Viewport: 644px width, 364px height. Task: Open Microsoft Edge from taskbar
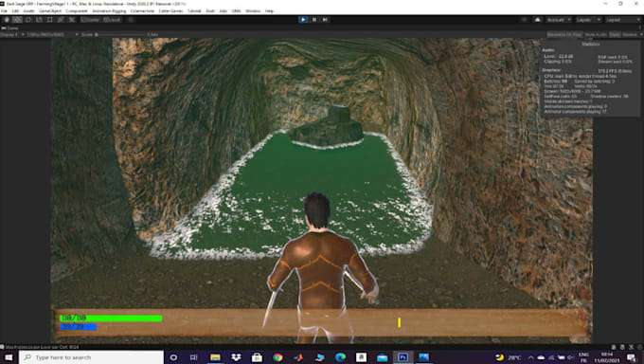click(340, 357)
